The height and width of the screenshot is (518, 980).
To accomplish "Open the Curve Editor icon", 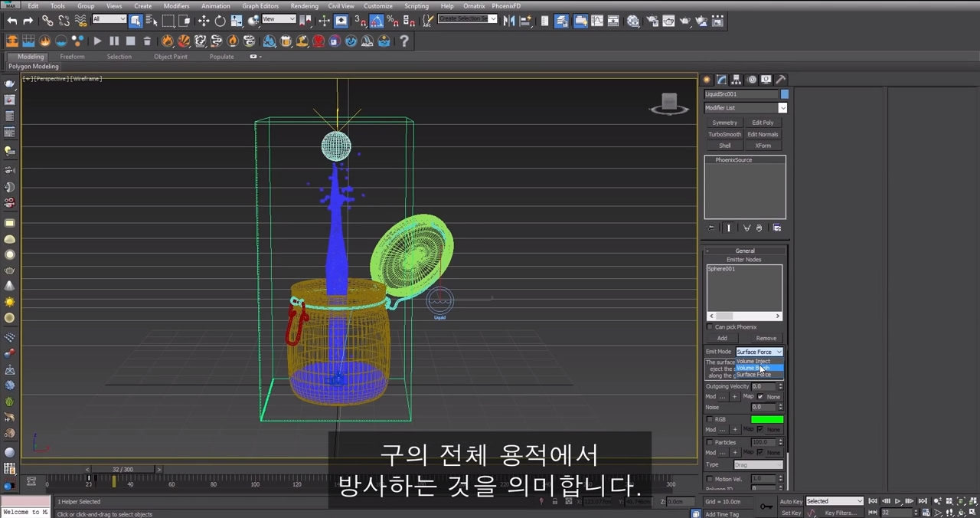I will point(597,21).
